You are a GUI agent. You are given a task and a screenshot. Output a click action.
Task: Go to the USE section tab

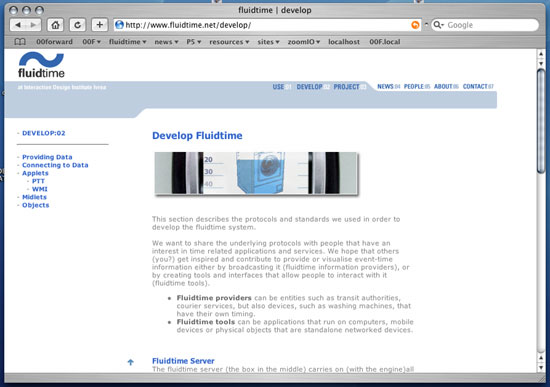282,87
